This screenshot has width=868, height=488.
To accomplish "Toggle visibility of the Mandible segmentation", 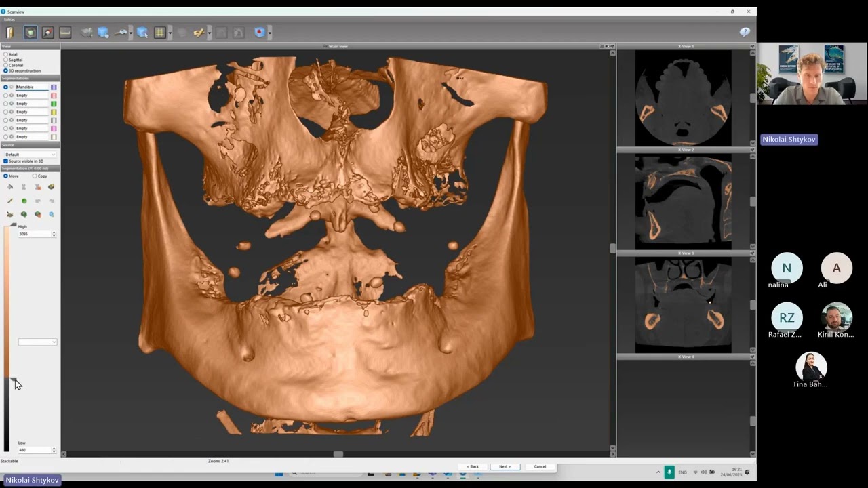I will 12,87.
